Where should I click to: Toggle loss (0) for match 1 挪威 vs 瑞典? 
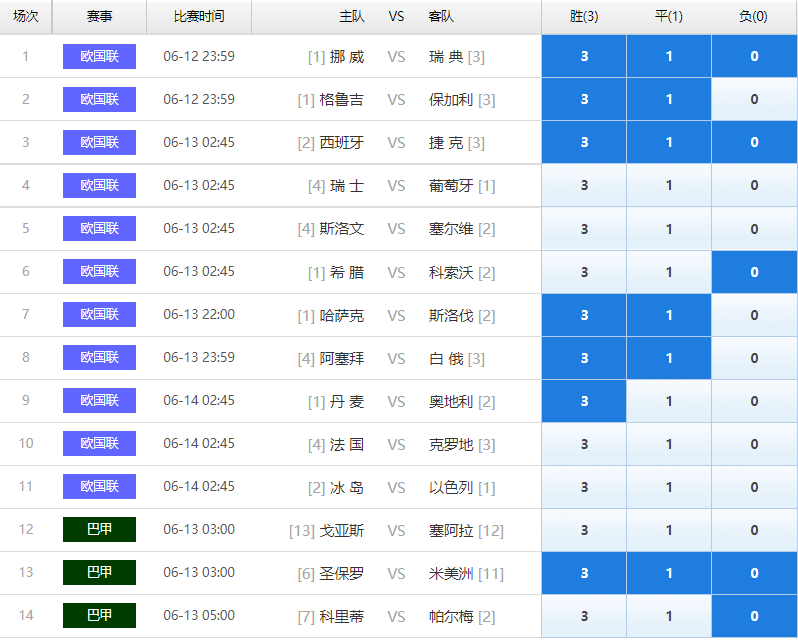(x=754, y=56)
